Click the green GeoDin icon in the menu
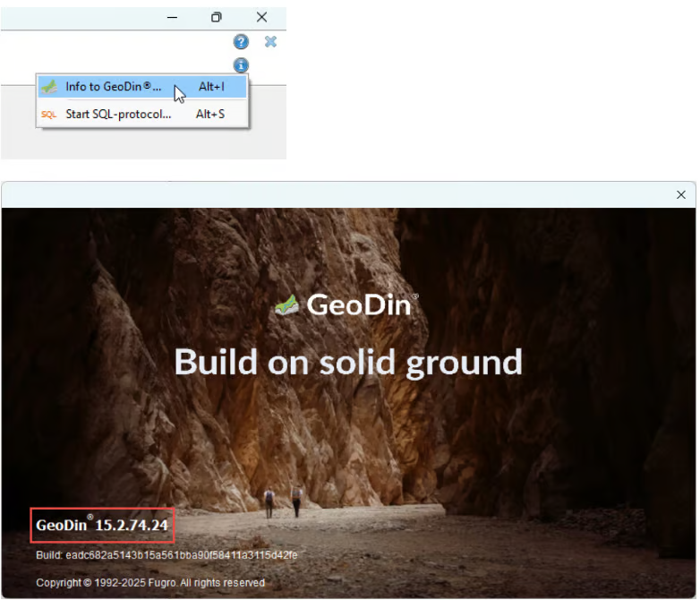This screenshot has height=600, width=700. point(49,87)
